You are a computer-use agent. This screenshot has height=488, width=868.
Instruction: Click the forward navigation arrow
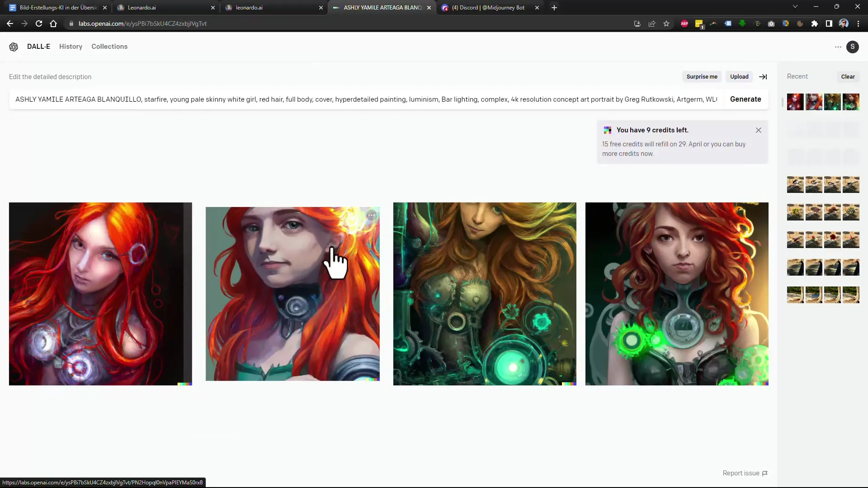(x=24, y=23)
